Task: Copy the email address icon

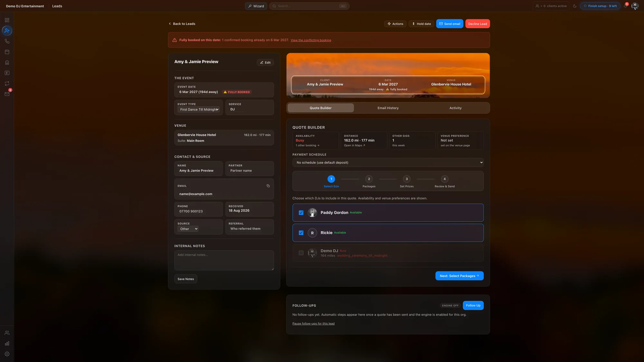Action: pos(268,186)
